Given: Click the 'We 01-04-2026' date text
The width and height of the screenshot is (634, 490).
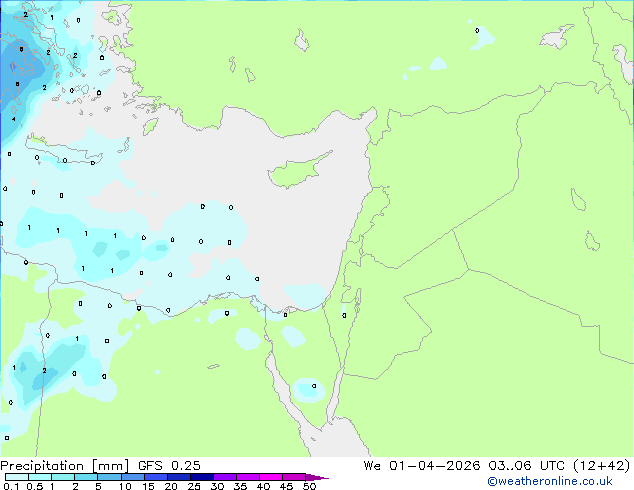Looking at the screenshot, I should tap(422, 466).
